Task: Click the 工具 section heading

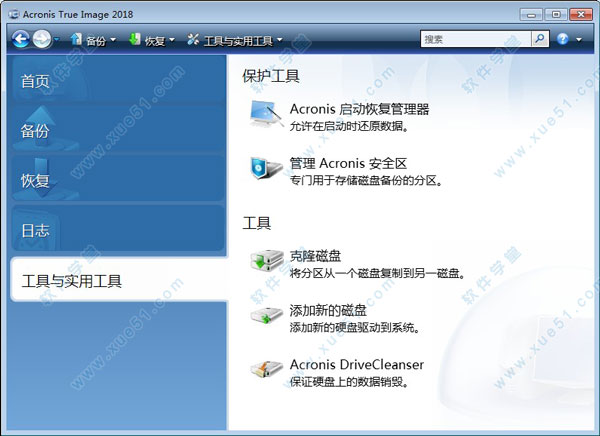Action: pyautogui.click(x=256, y=223)
